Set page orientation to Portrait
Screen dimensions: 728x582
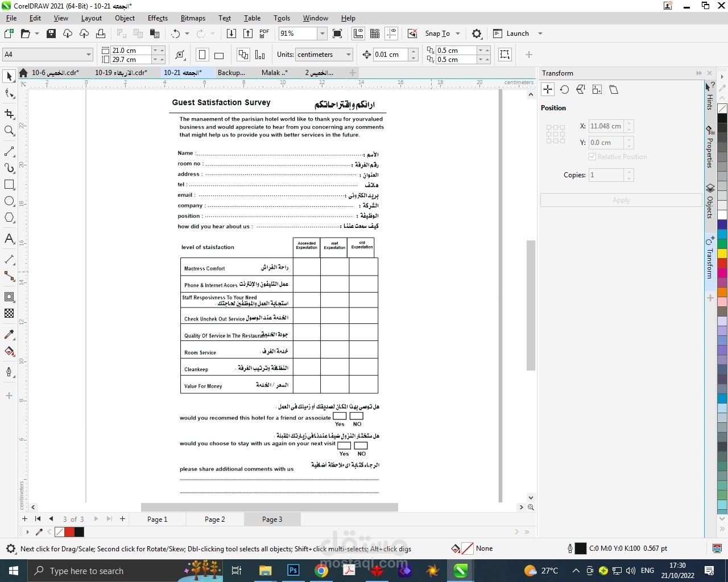(x=202, y=55)
